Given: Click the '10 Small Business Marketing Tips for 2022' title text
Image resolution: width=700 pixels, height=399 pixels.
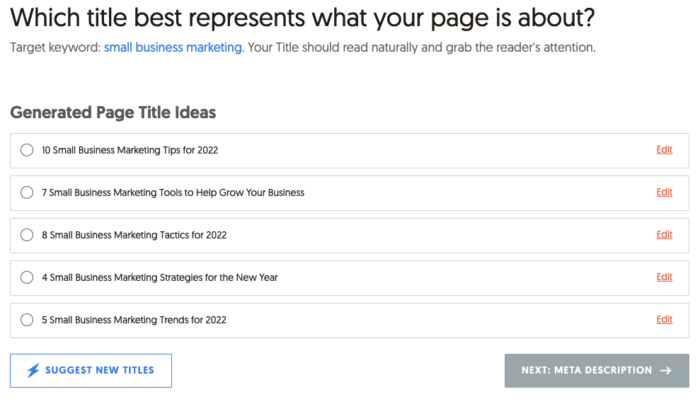Looking at the screenshot, I should pos(130,150).
